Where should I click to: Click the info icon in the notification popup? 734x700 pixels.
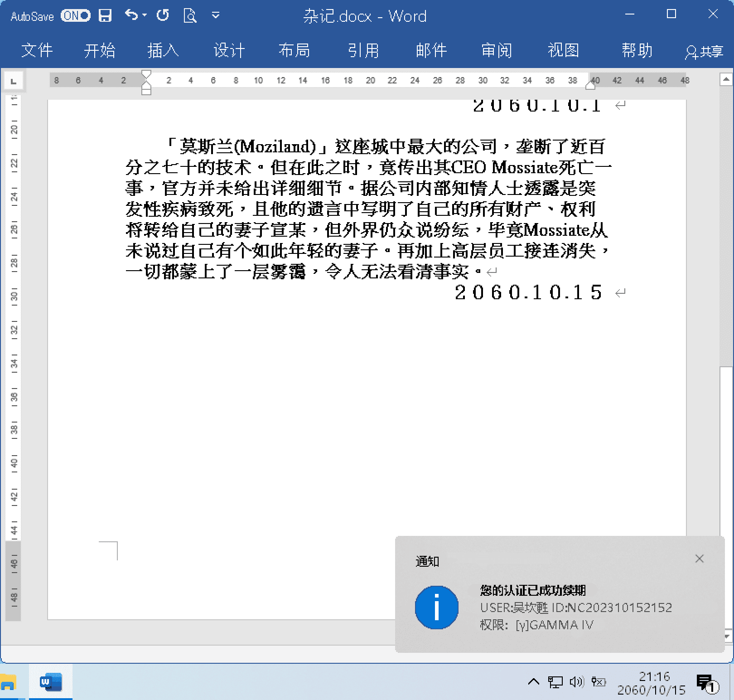coord(436,608)
